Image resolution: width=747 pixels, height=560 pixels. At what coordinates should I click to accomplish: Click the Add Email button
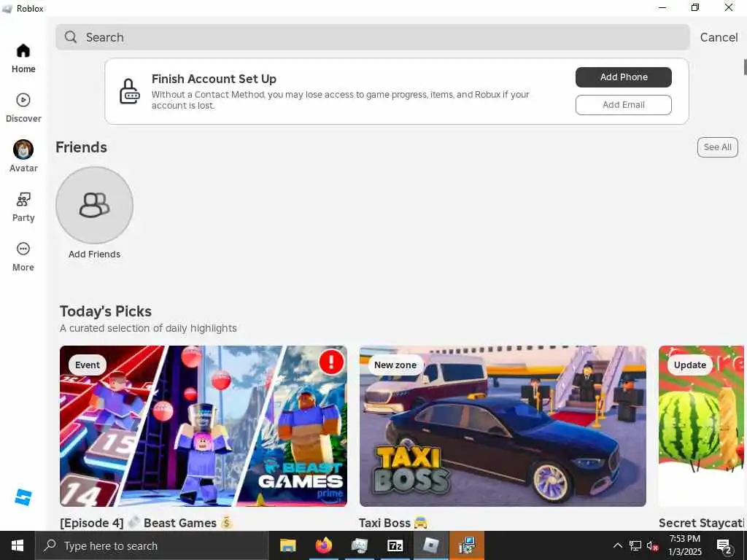click(x=623, y=105)
